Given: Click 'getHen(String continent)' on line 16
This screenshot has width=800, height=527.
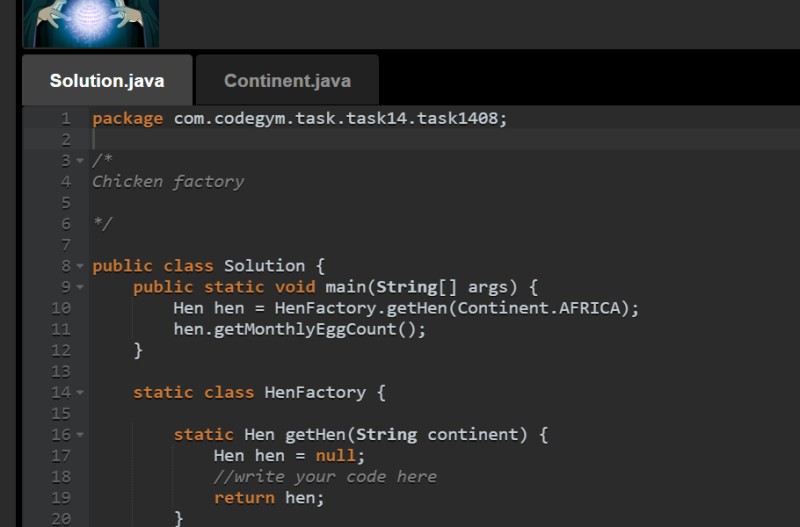Looking at the screenshot, I should point(406,435).
